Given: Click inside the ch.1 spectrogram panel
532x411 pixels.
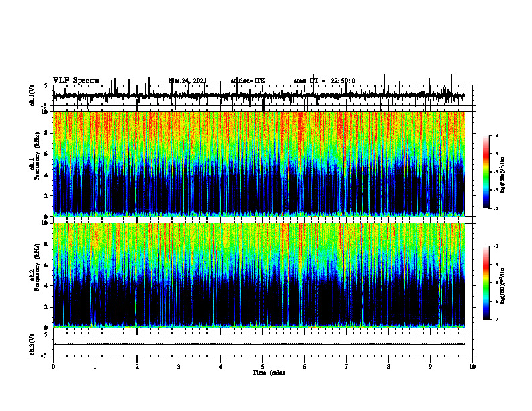Looking at the screenshot, I should 259,164.
